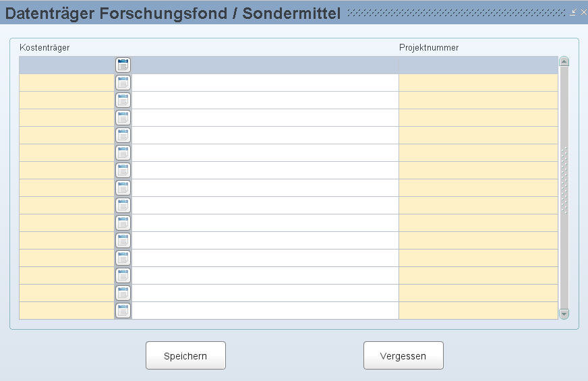Viewport: 588px width, 381px height.
Task: Click the scrollbar up arrow
Action: [x=564, y=61]
